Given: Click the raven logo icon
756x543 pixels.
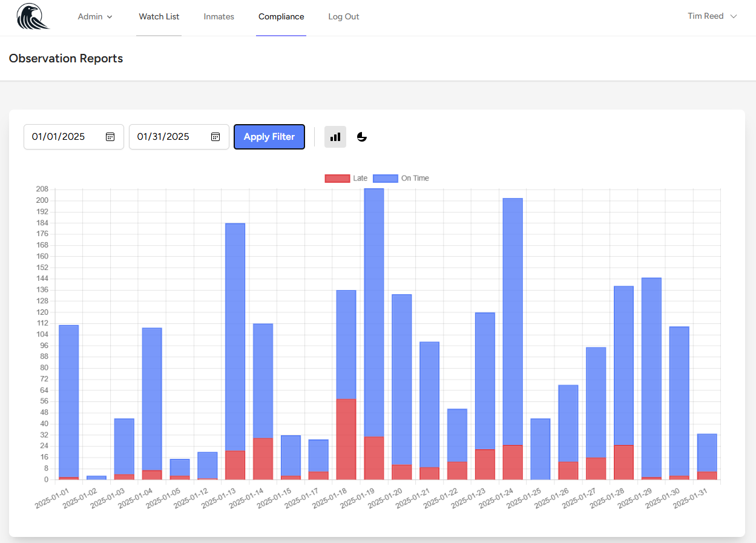Looking at the screenshot, I should 33,17.
